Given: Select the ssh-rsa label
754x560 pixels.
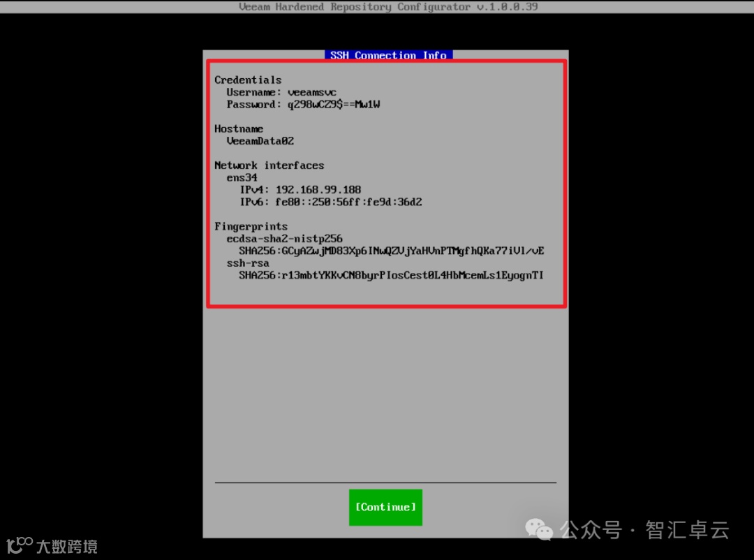Looking at the screenshot, I should (248, 263).
